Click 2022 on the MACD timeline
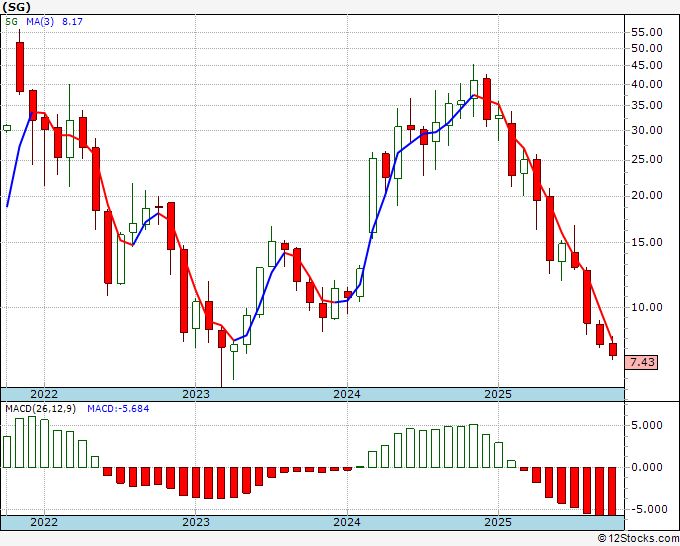The width and height of the screenshot is (680, 546). [x=44, y=522]
